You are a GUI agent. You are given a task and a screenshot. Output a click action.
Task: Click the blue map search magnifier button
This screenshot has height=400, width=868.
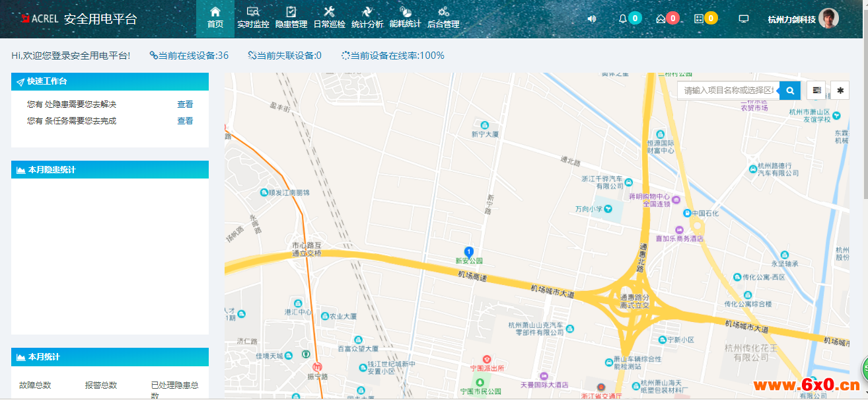789,90
